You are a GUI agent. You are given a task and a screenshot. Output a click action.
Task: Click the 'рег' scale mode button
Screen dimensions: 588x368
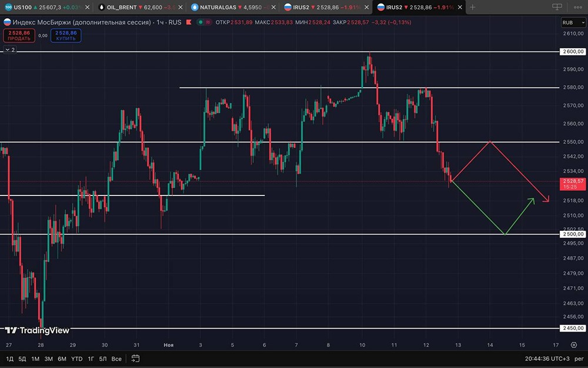click(x=579, y=359)
